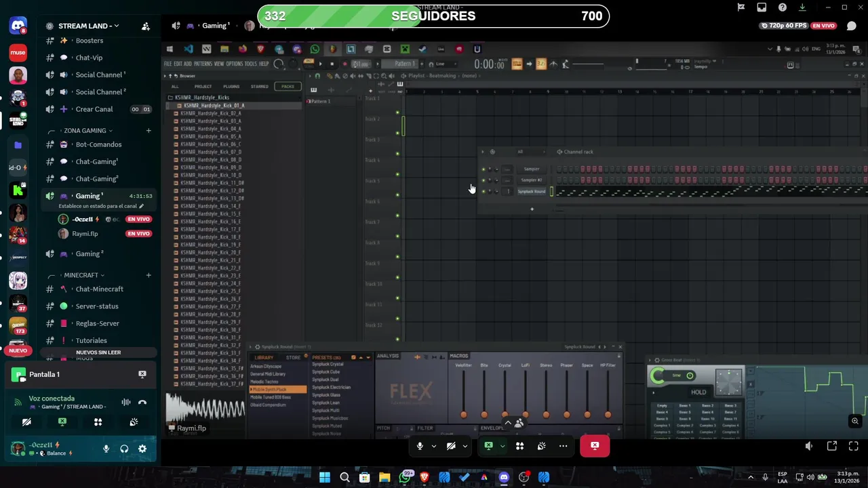Toggle microphone in stream control bar
Screen dimensions: 868x488
point(420,446)
